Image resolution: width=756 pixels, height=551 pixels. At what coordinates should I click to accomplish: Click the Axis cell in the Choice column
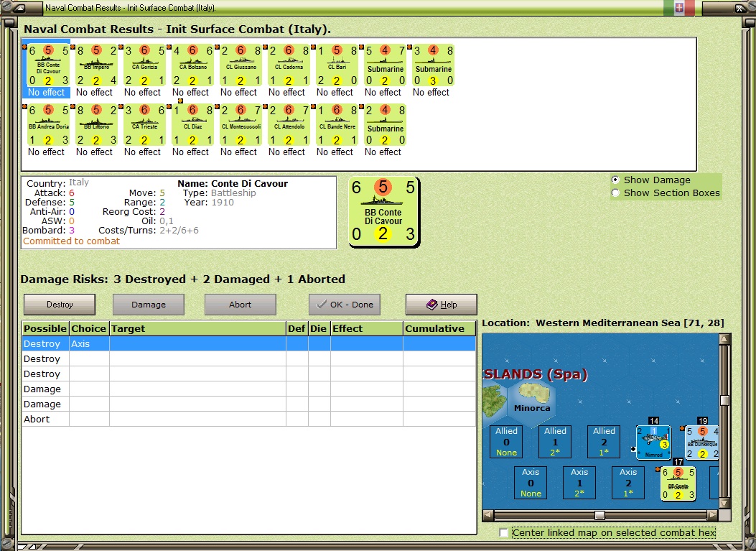pos(89,343)
